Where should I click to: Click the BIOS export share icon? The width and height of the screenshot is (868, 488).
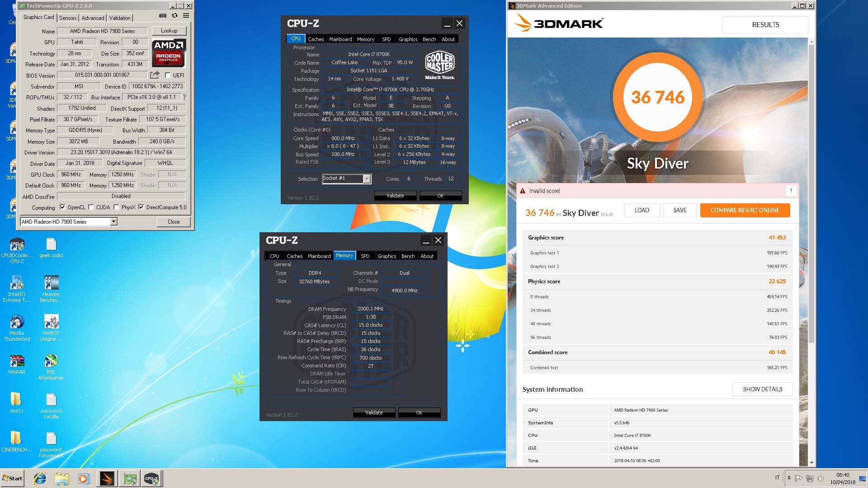[x=155, y=75]
